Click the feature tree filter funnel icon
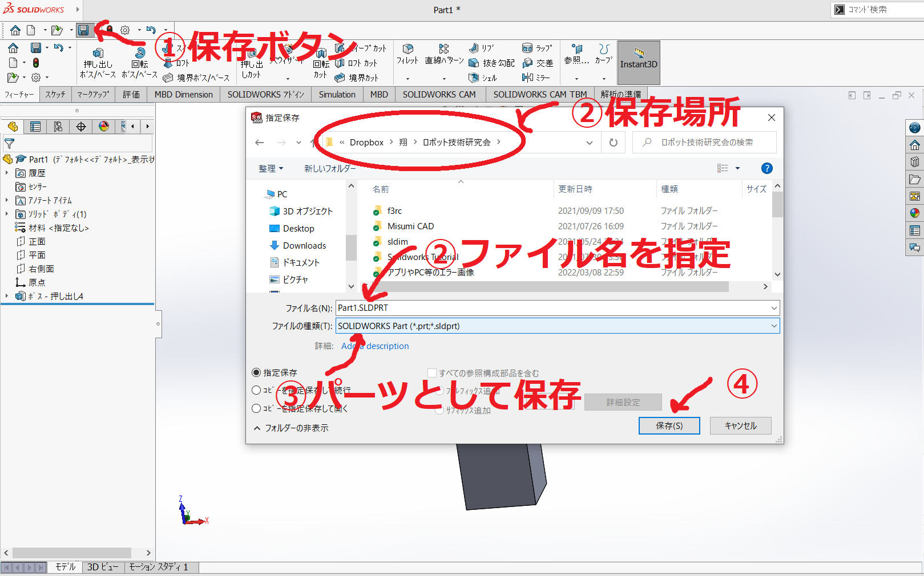 9,144
